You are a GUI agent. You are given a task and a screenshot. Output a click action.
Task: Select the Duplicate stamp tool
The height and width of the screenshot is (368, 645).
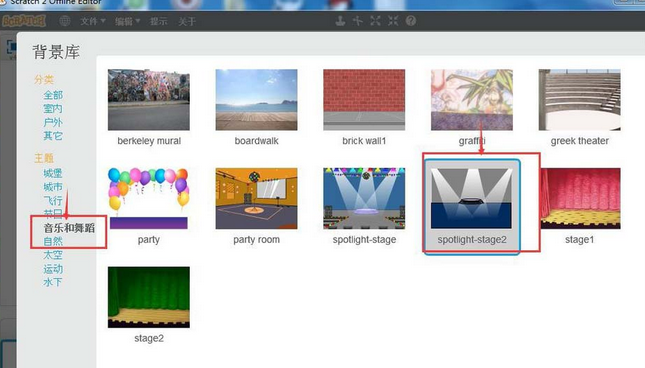(340, 21)
